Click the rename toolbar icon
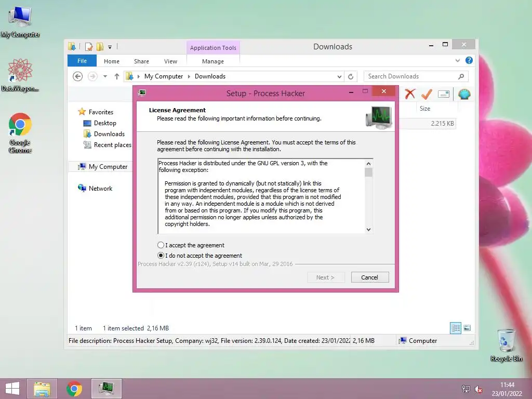 click(444, 94)
